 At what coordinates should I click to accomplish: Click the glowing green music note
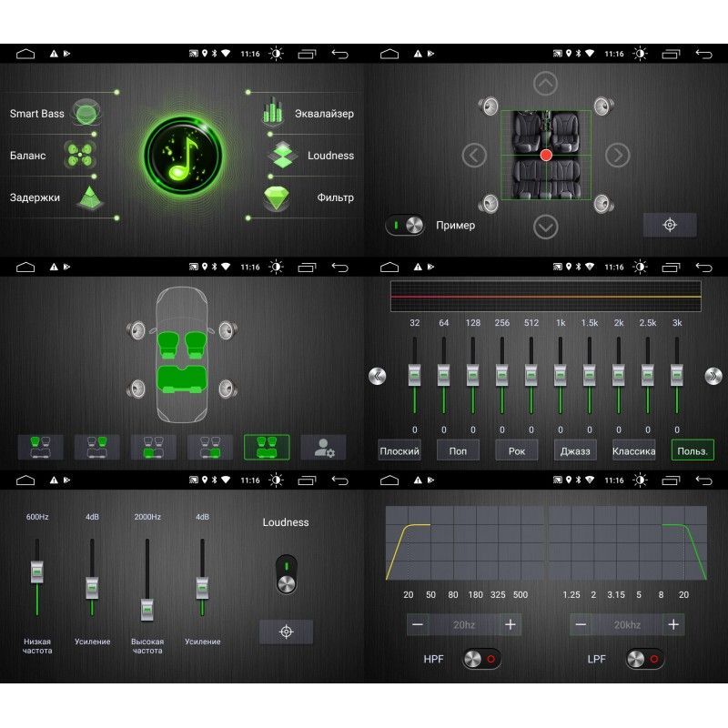coord(183,155)
